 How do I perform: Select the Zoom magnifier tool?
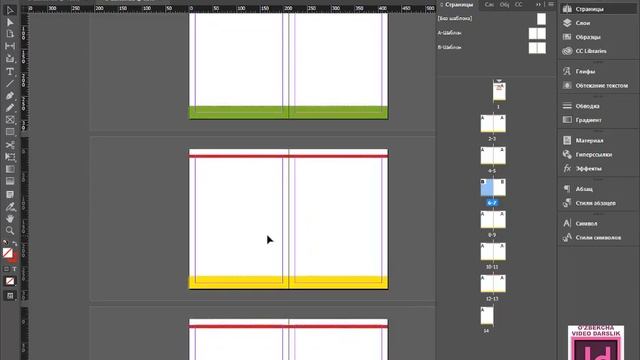tap(10, 231)
